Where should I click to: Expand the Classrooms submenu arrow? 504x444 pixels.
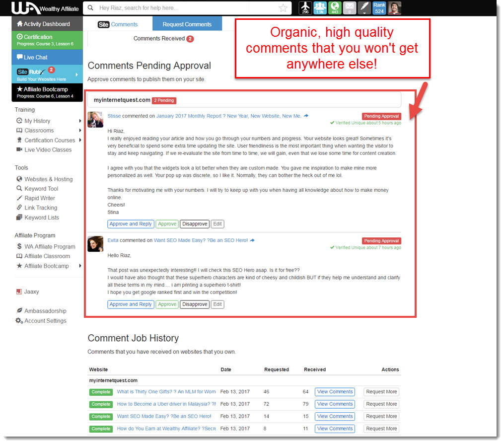(x=80, y=130)
